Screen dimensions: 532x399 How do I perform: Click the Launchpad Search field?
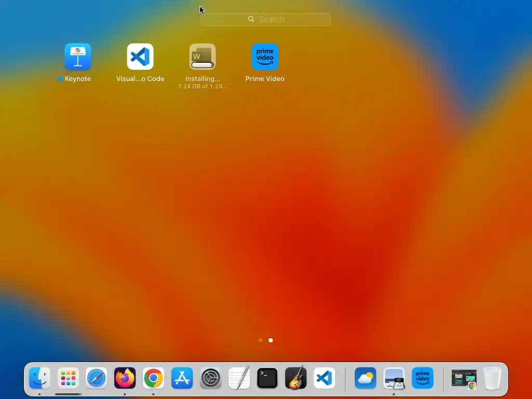pos(265,19)
